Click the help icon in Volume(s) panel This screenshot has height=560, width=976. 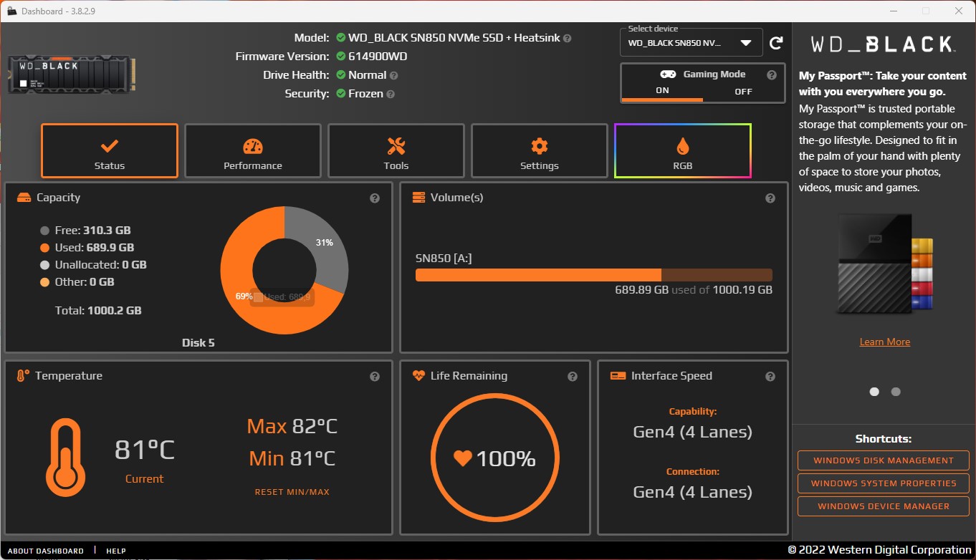pos(770,198)
